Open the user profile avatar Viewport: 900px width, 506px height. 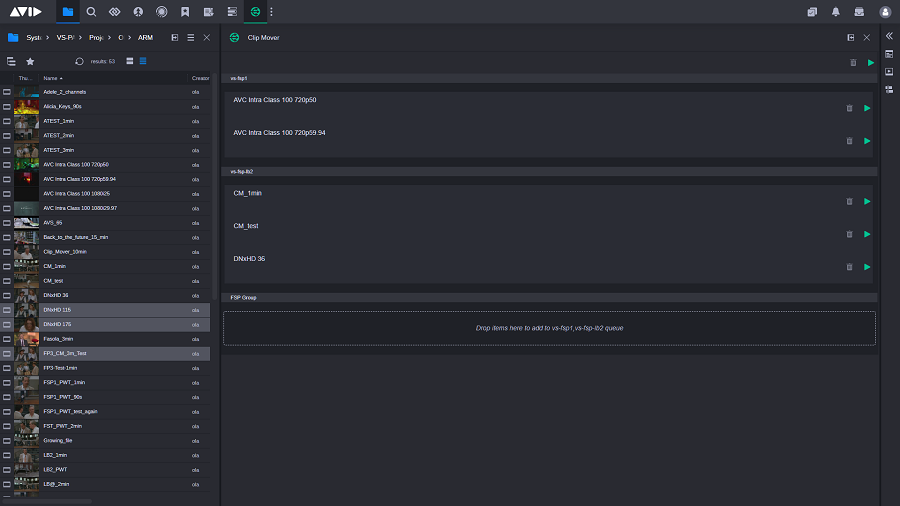click(885, 11)
